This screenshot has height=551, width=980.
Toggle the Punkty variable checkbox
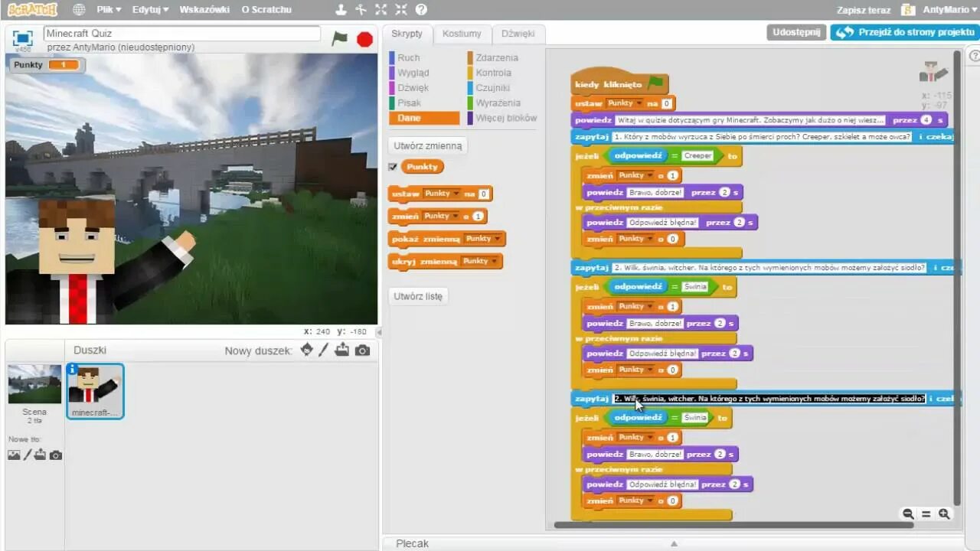tap(393, 167)
